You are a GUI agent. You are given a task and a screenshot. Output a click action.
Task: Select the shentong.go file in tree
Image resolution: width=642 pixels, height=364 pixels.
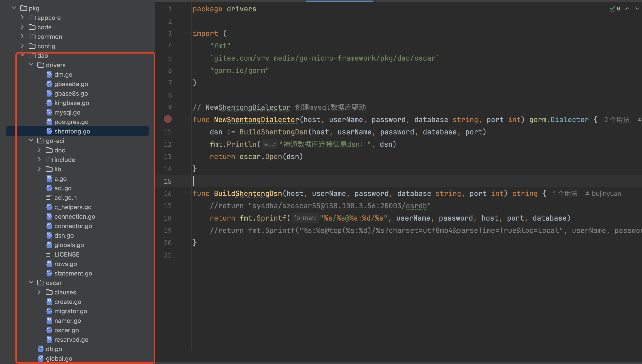72,131
